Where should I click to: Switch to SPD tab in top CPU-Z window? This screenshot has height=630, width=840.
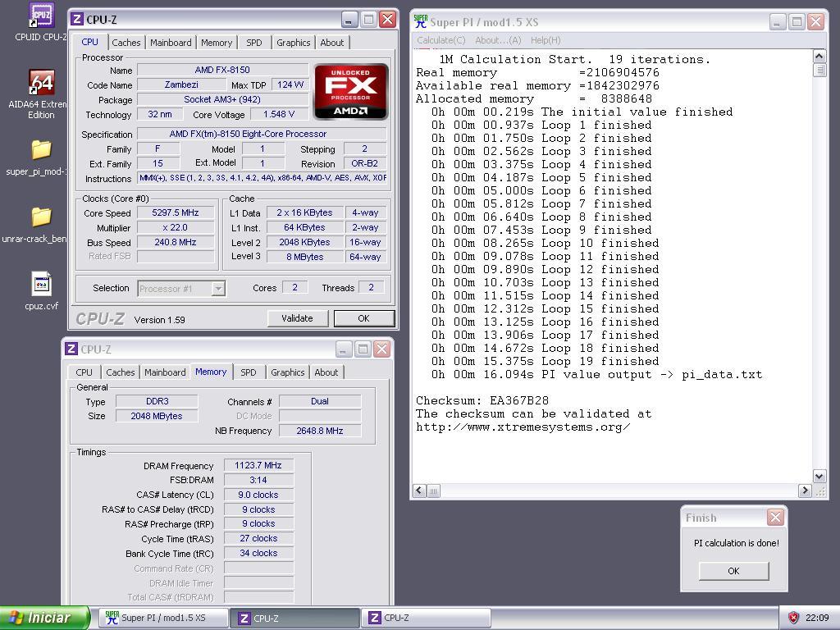[x=254, y=43]
